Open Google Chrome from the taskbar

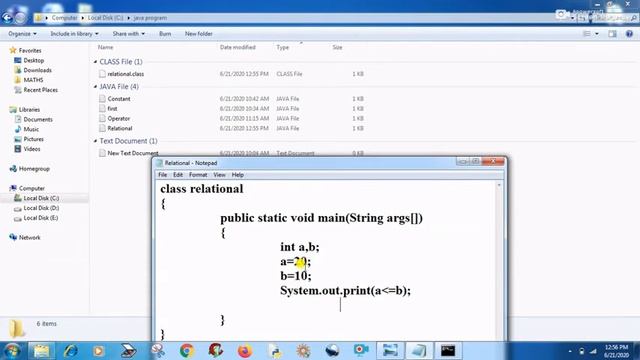[187, 351]
